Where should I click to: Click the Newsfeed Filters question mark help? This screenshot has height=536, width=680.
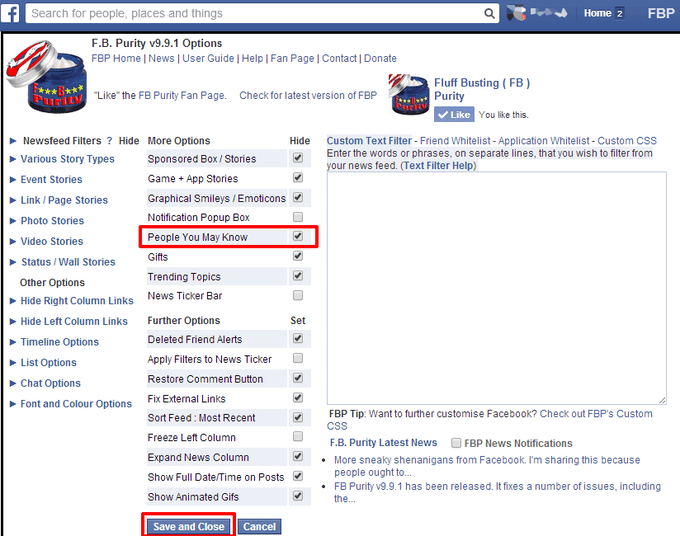point(109,141)
